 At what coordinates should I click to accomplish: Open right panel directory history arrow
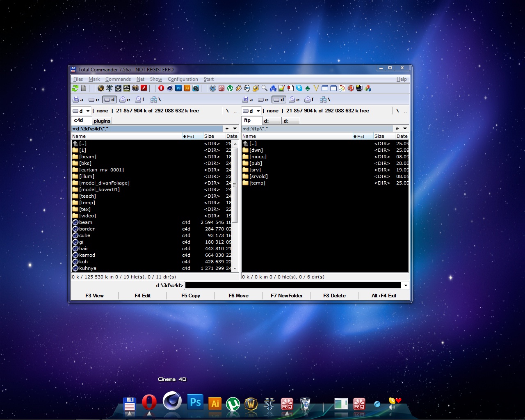tap(405, 128)
